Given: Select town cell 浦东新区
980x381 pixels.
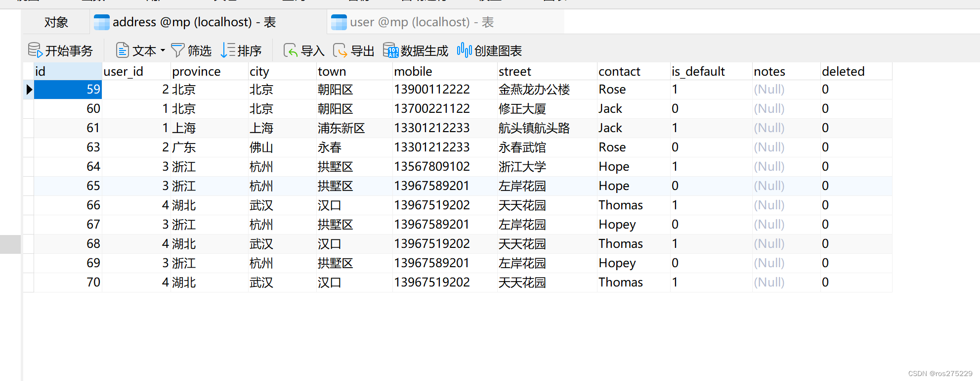Looking at the screenshot, I should [354, 128].
